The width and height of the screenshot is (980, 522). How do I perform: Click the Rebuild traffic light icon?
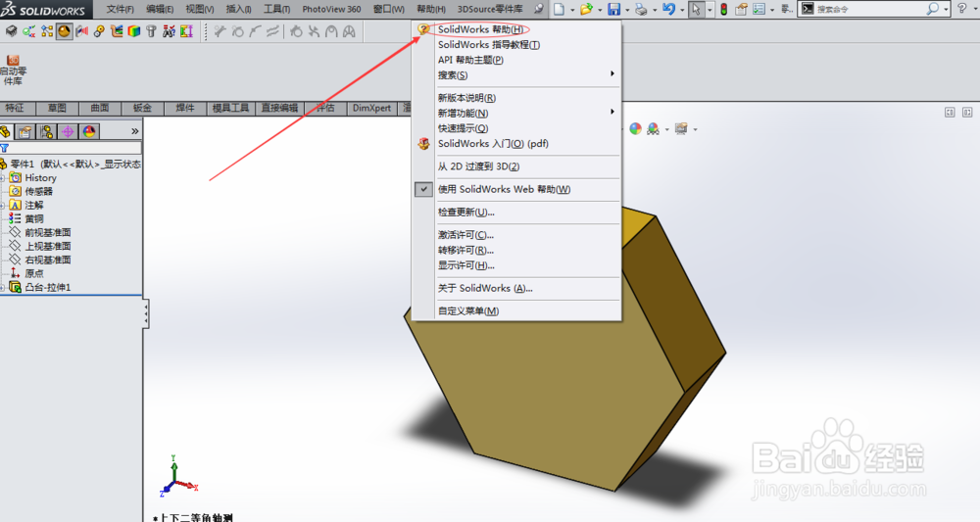724,9
